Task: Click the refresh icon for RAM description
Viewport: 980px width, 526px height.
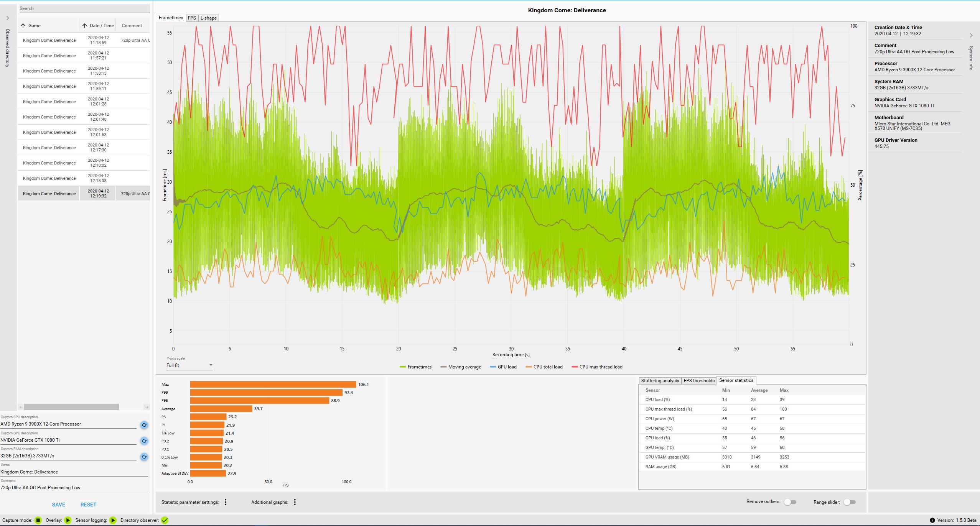Action: (x=144, y=457)
